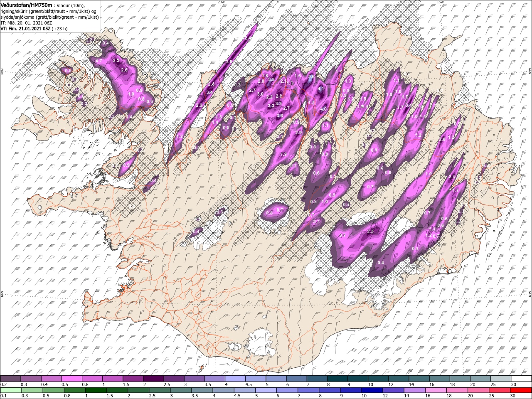Click the 'slydda/snjókoma' legend description line

tap(49, 17)
